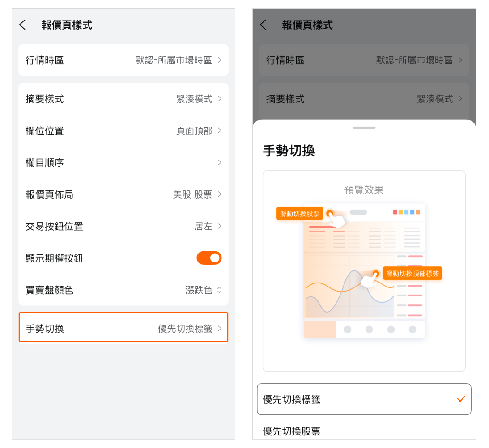
Task: Click the 預覽效果 preview illustration
Action: tap(364, 270)
